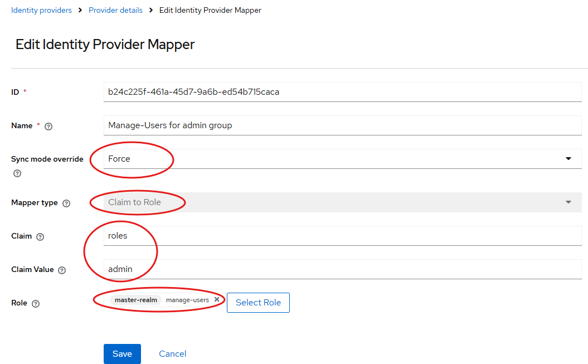Click the help icon beside Claim label
The image size is (588, 364).
pyautogui.click(x=40, y=237)
